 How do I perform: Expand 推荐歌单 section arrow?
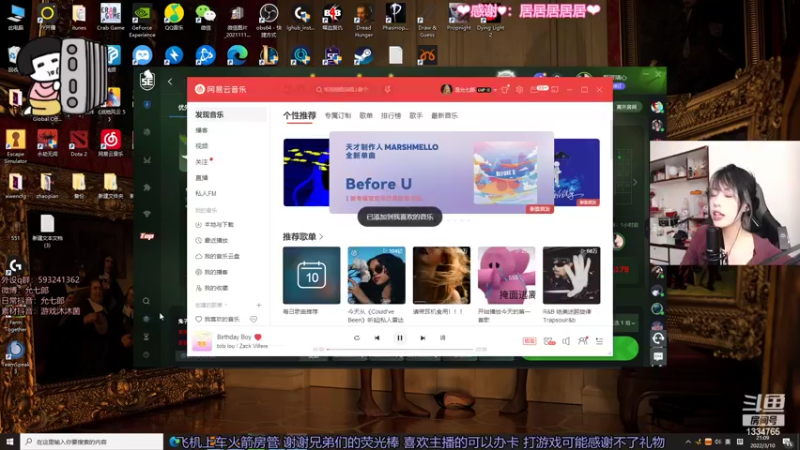point(321,237)
